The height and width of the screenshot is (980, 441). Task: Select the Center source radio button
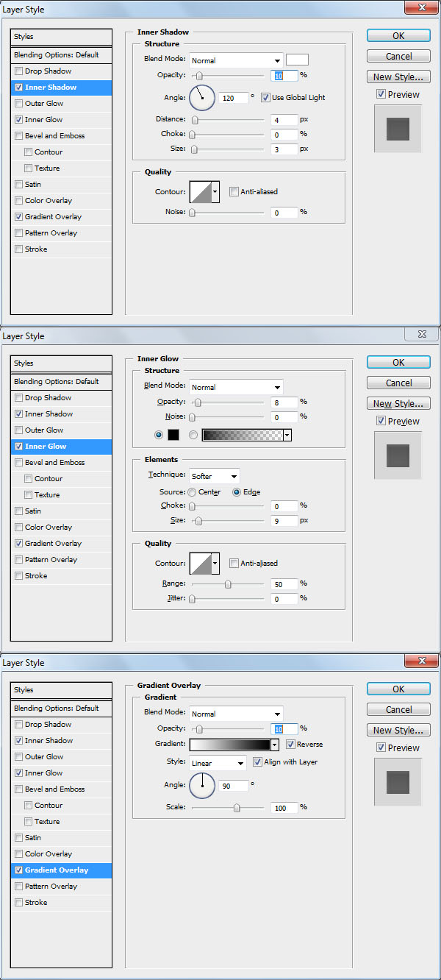(192, 492)
